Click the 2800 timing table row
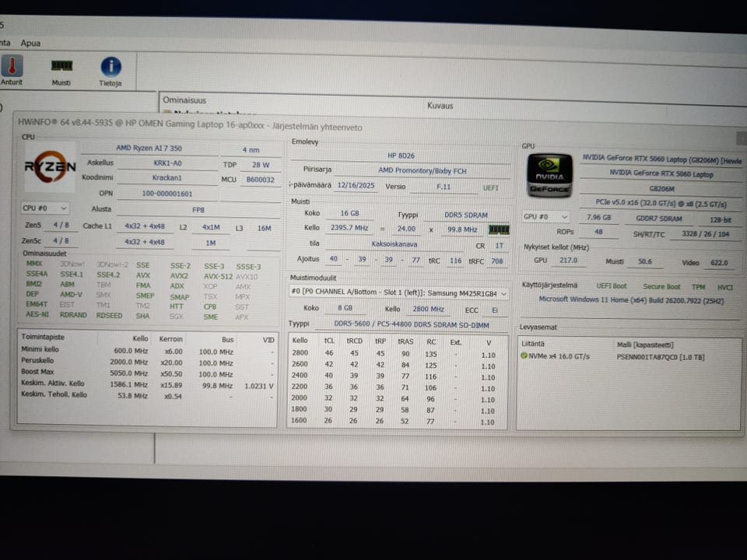747x560 pixels. coord(396,354)
